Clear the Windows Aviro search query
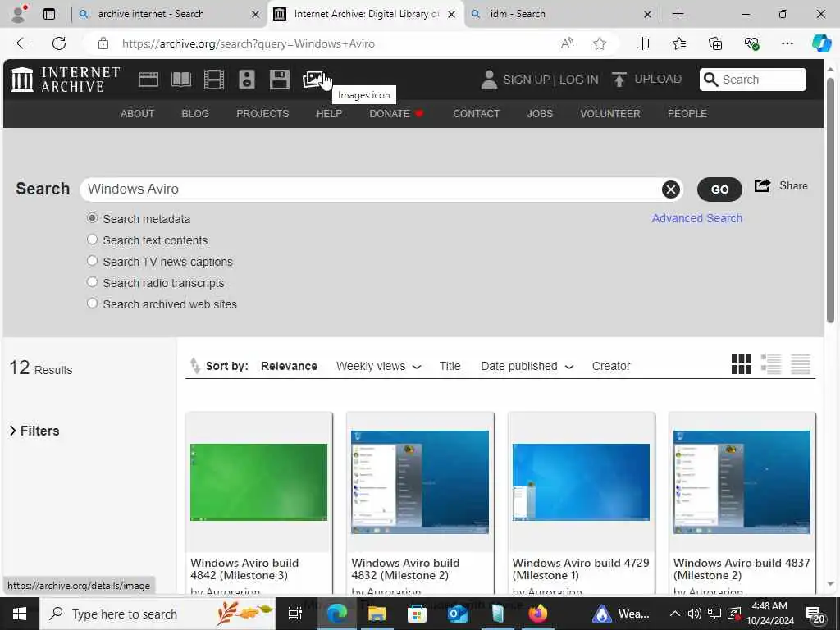Viewport: 840px width, 630px height. [x=671, y=189]
